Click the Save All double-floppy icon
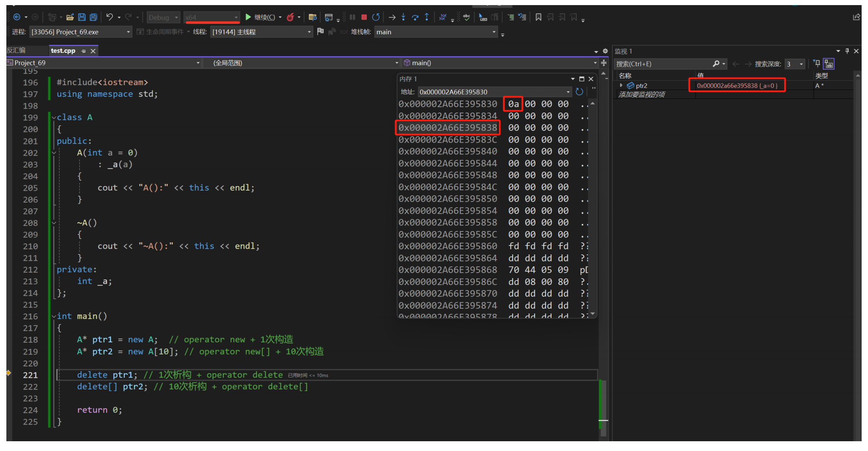The height and width of the screenshot is (451, 868). coord(93,17)
